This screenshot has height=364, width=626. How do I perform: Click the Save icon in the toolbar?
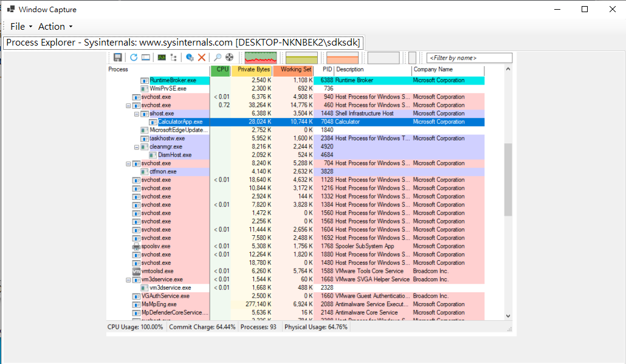click(118, 58)
